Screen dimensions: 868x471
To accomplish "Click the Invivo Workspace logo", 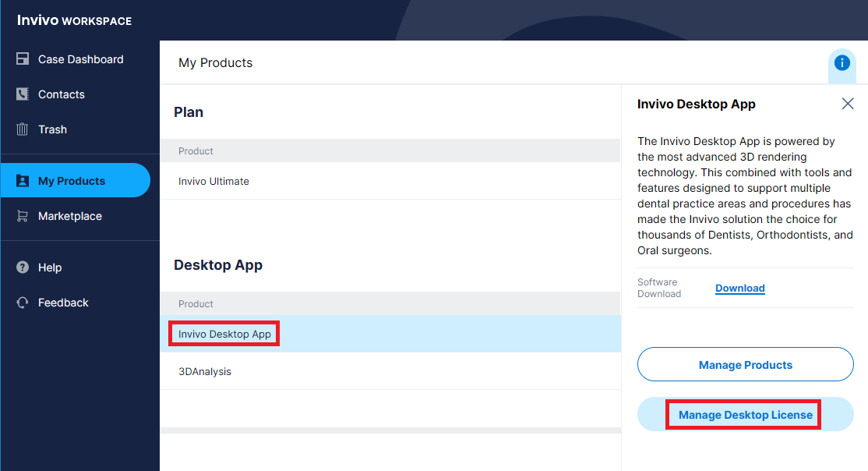I will click(x=73, y=20).
